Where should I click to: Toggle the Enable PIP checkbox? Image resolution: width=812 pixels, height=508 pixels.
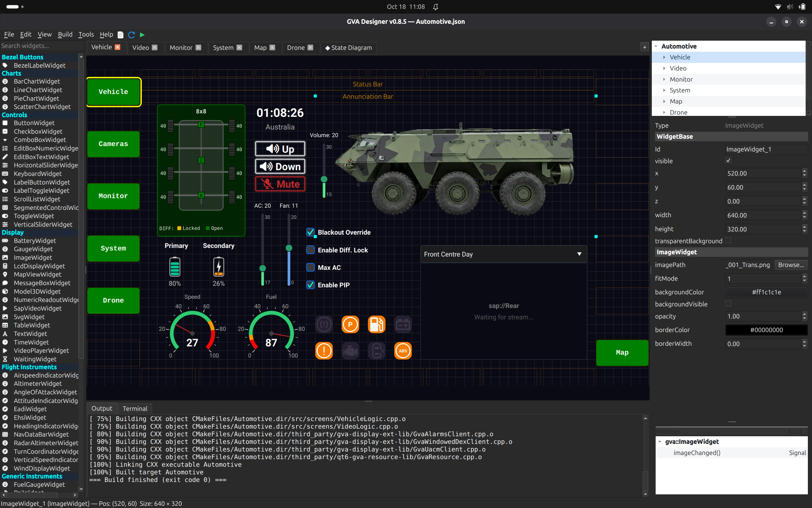(x=311, y=285)
